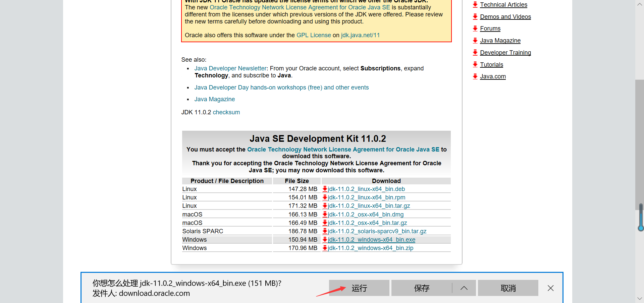The width and height of the screenshot is (644, 303).
Task: Download jdk-11.0.2_linux-x64_bin.tar.gz
Action: [x=369, y=206]
